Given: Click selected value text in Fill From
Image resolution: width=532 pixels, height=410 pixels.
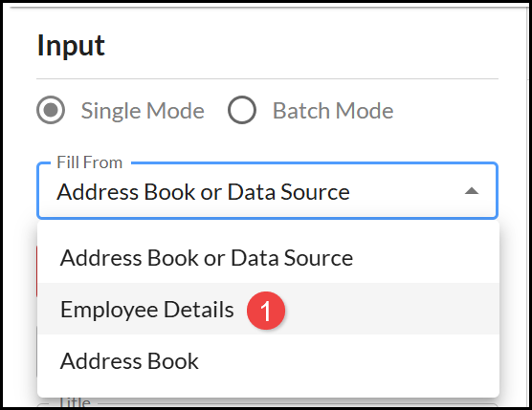Looking at the screenshot, I should click(x=203, y=192).
